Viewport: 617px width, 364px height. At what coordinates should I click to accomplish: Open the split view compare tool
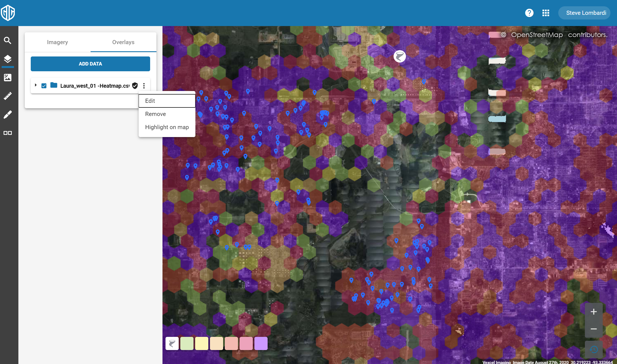point(8,133)
